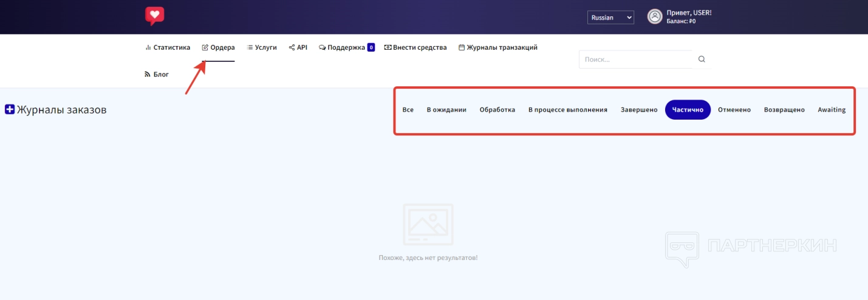868x300 pixels.
Task: Click the Поиск search input field
Action: click(x=636, y=60)
